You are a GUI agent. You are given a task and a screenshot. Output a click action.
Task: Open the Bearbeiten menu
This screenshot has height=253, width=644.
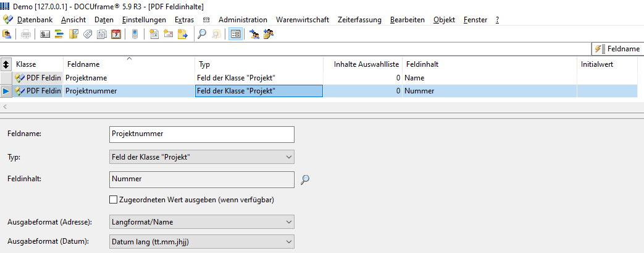pyautogui.click(x=408, y=20)
